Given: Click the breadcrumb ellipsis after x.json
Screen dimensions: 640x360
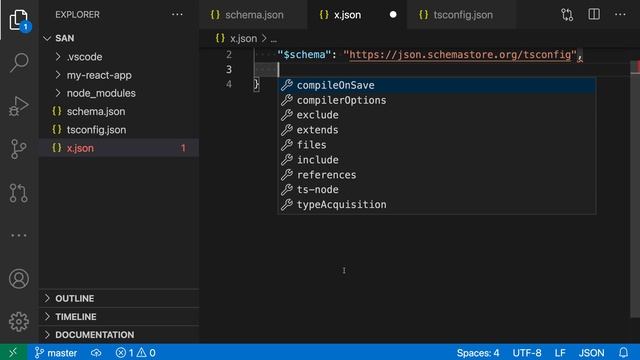Looking at the screenshot, I should coord(273,39).
